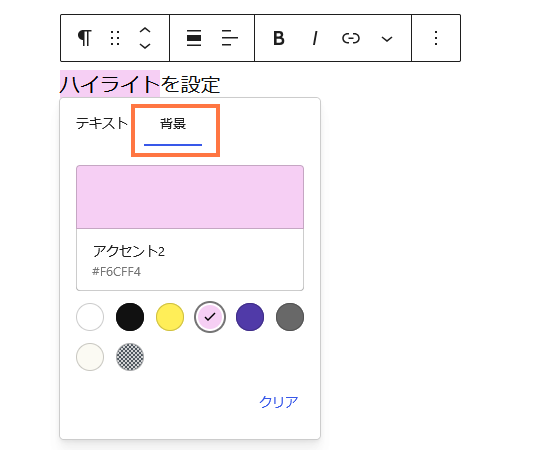Image resolution: width=560 pixels, height=450 pixels.
Task: Deselect the checked pink swatch
Action: [x=210, y=317]
